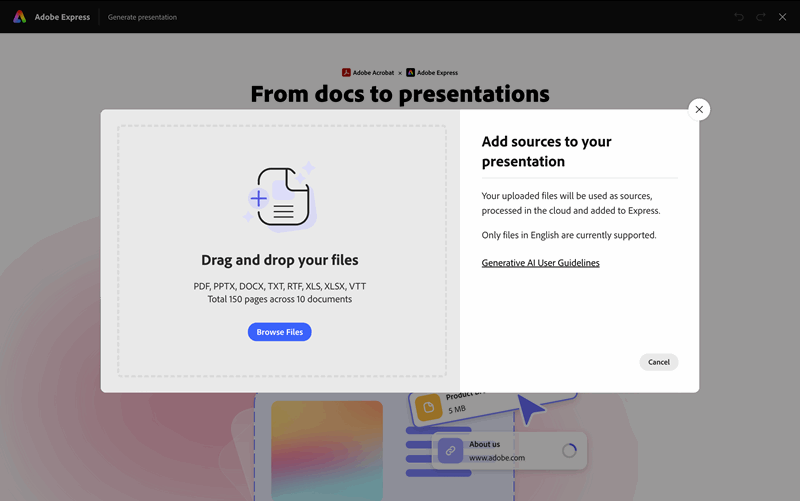Close the editor using the top-right X

tap(783, 17)
